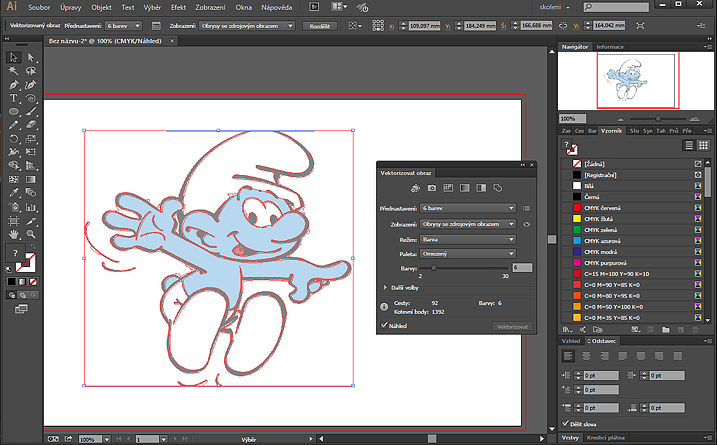The width and height of the screenshot is (717, 445).
Task: Select the Zoom magnifier tool
Action: coord(31,235)
